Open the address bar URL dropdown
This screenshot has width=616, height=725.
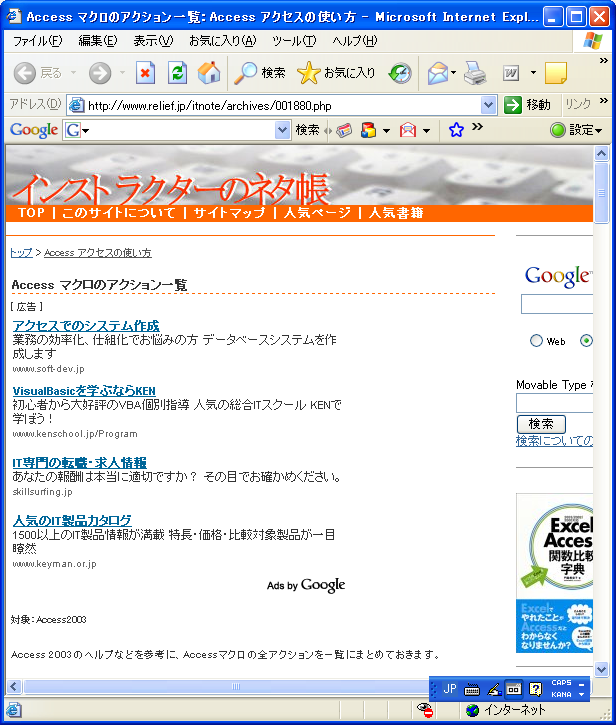tap(488, 105)
